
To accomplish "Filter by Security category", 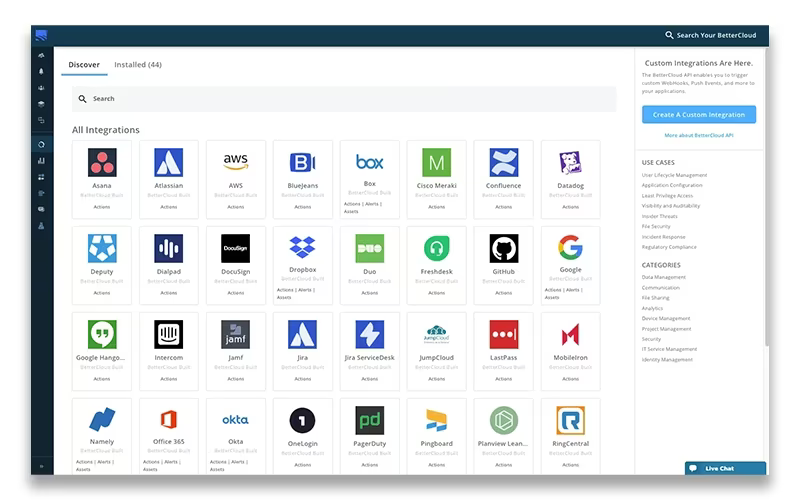I will (651, 339).
